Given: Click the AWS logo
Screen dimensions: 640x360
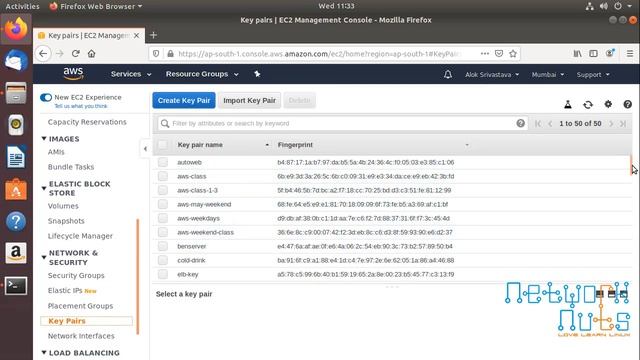Looking at the screenshot, I should [x=73, y=73].
